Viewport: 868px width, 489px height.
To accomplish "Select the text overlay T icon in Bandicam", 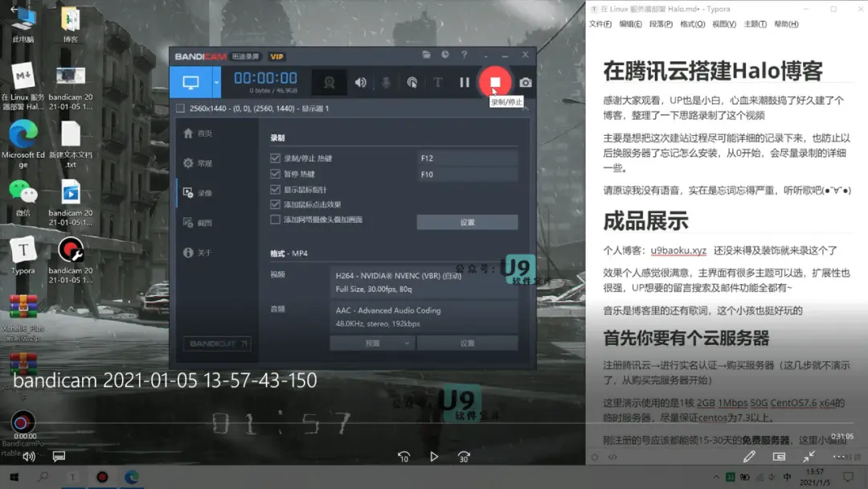I will [438, 83].
